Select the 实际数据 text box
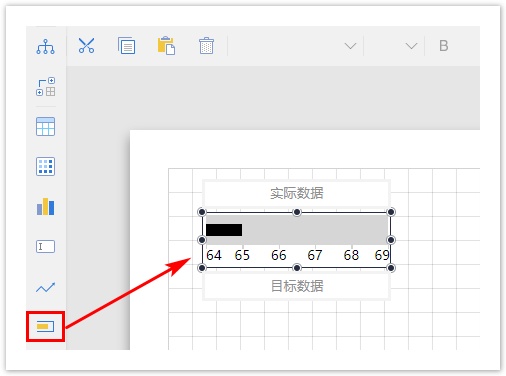The width and height of the screenshot is (506, 376). pos(296,193)
